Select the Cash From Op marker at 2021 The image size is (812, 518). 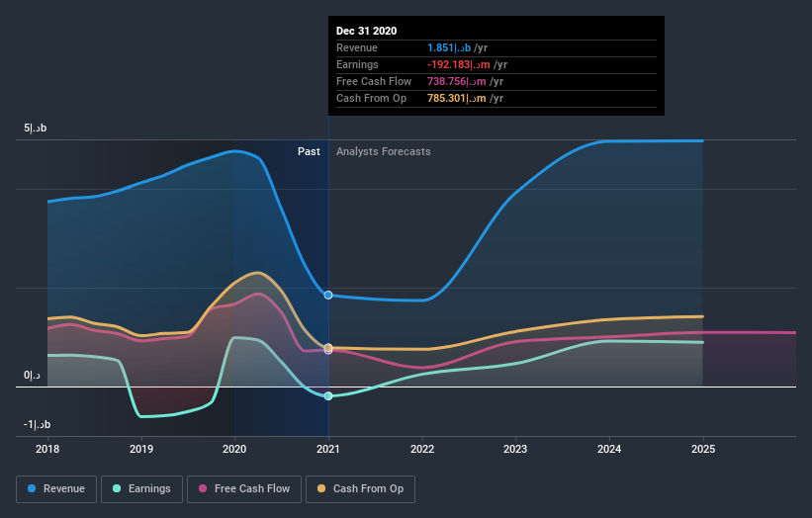[328, 347]
